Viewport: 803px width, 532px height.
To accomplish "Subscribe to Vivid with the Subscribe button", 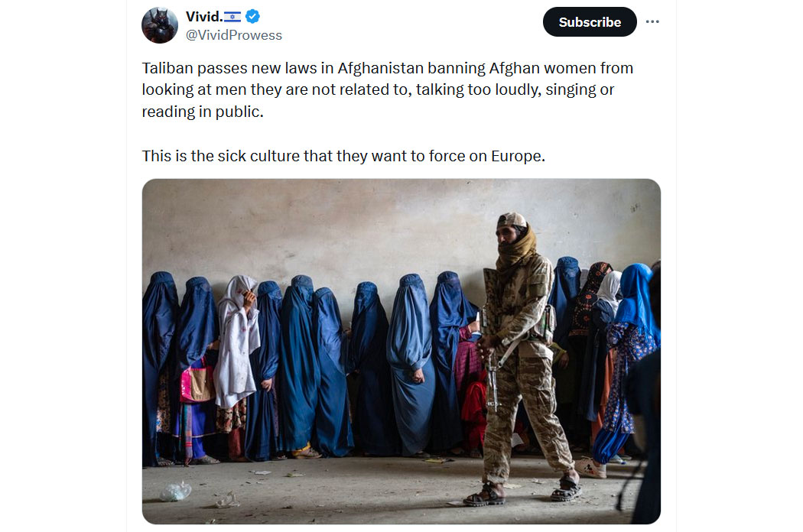I will (590, 22).
